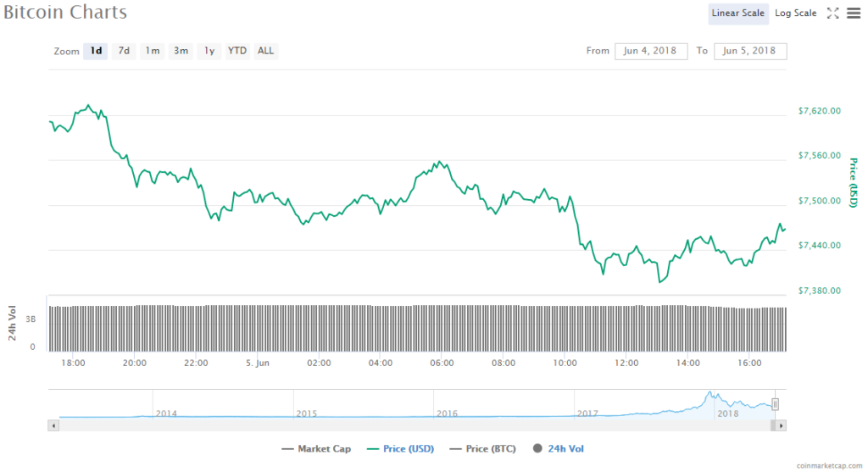The image size is (868, 472).
Task: Switch to Log Scale
Action: tap(795, 13)
